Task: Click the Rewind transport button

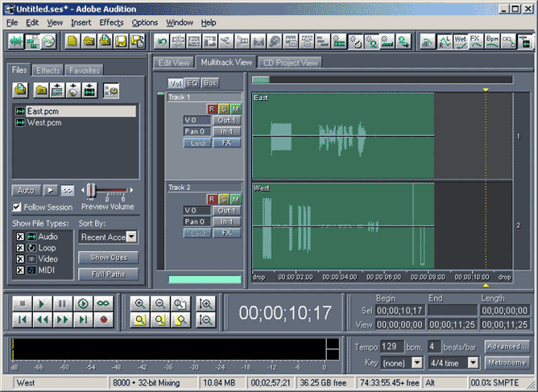Action: coord(42,320)
